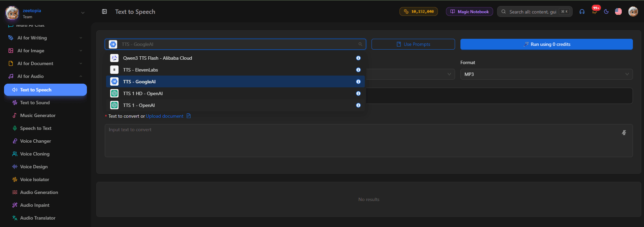644x227 pixels.
Task: Open notifications with 99+ badge
Action: click(595, 11)
